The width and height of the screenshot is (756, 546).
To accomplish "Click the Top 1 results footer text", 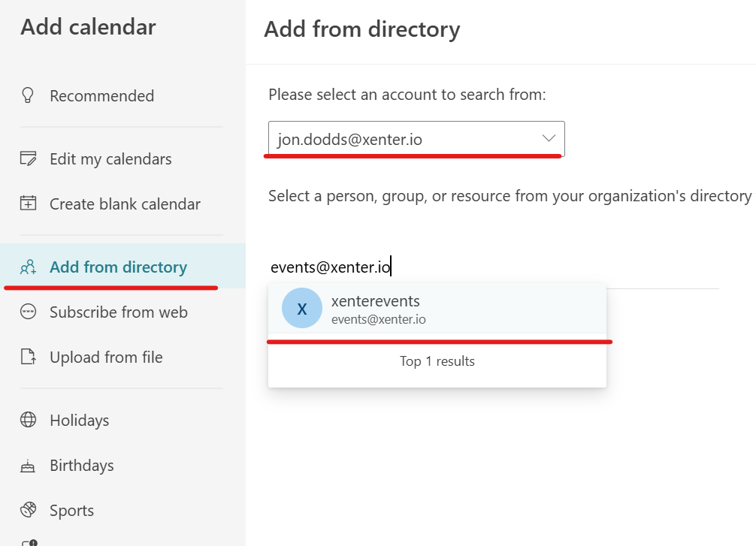I will click(x=437, y=361).
